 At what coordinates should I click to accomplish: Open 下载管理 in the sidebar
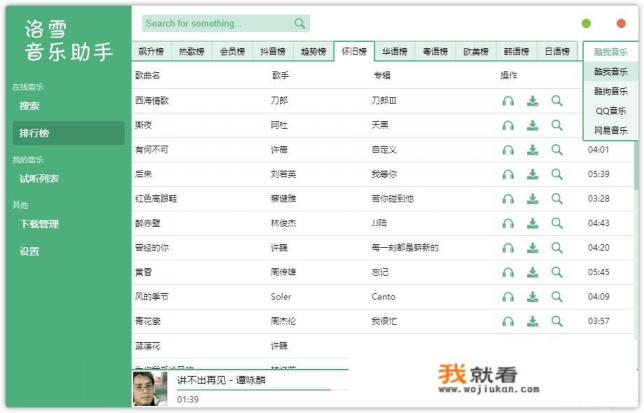[x=39, y=224]
